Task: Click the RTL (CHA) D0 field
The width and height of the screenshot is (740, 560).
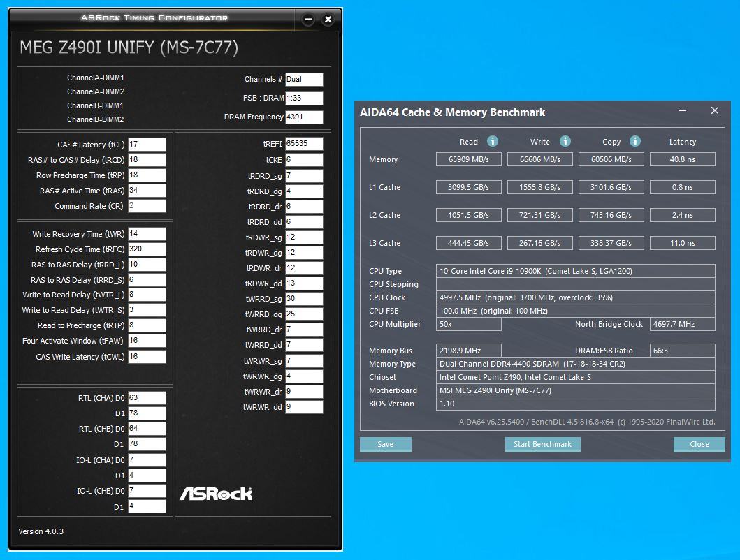Action: coord(147,398)
